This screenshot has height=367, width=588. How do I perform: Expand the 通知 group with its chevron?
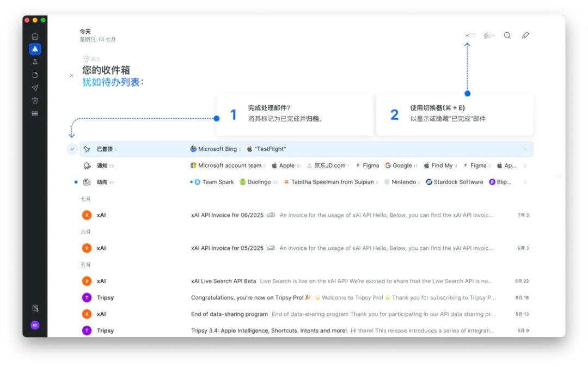(525, 166)
